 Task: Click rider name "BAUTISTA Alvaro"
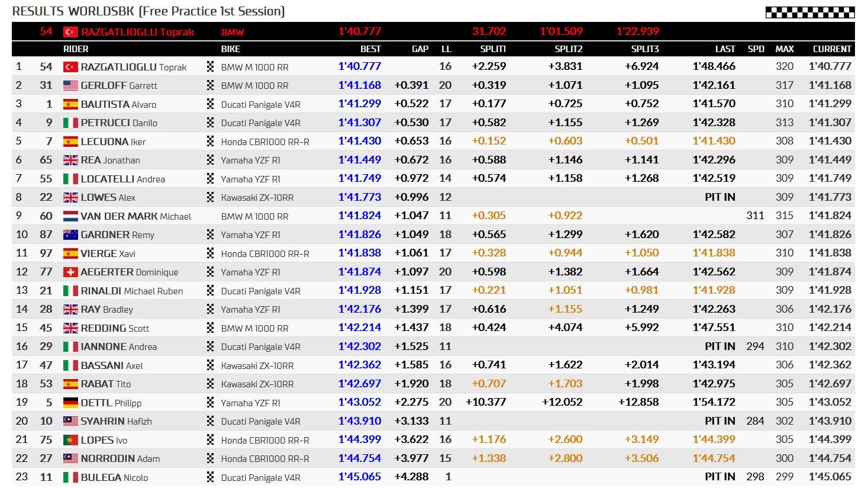click(x=118, y=104)
